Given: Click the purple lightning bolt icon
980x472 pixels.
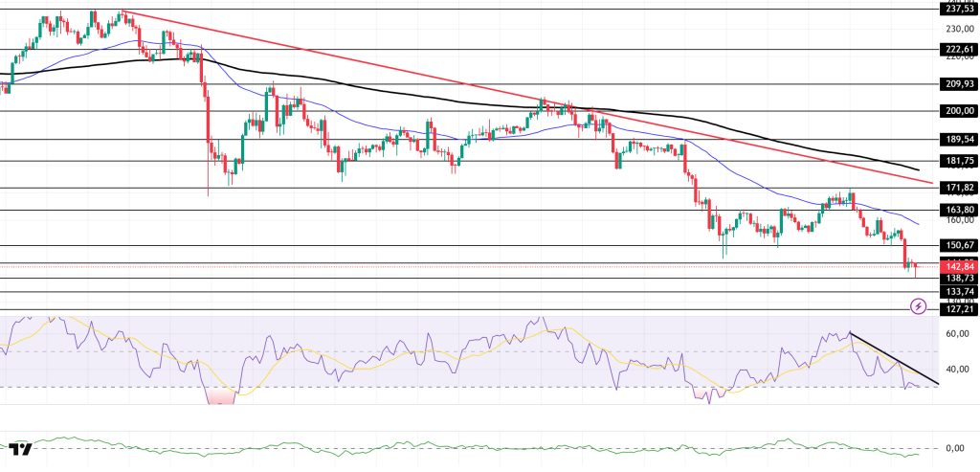Looking at the screenshot, I should 919,306.
